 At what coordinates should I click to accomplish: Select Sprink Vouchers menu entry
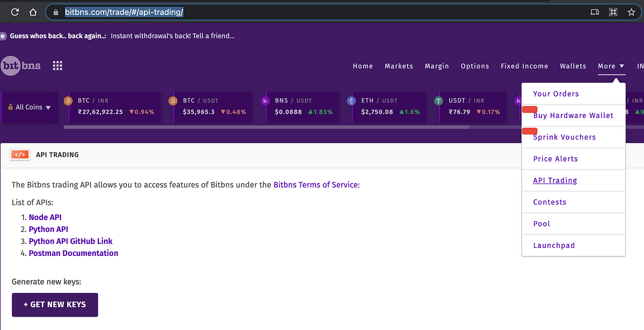point(573,137)
